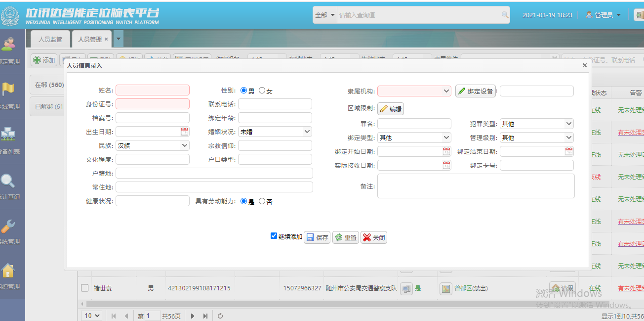The width and height of the screenshot is (644, 321).
Task: Click the calendar icon for 出生日期
Action: (x=185, y=132)
